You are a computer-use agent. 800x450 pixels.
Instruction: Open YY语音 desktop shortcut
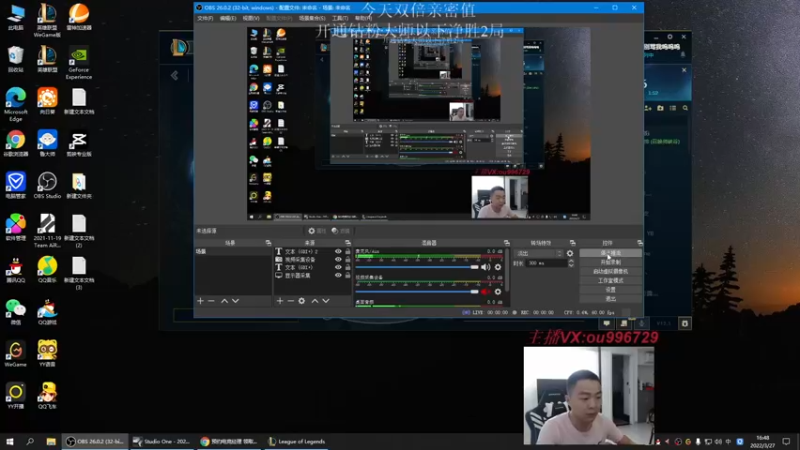(x=47, y=354)
